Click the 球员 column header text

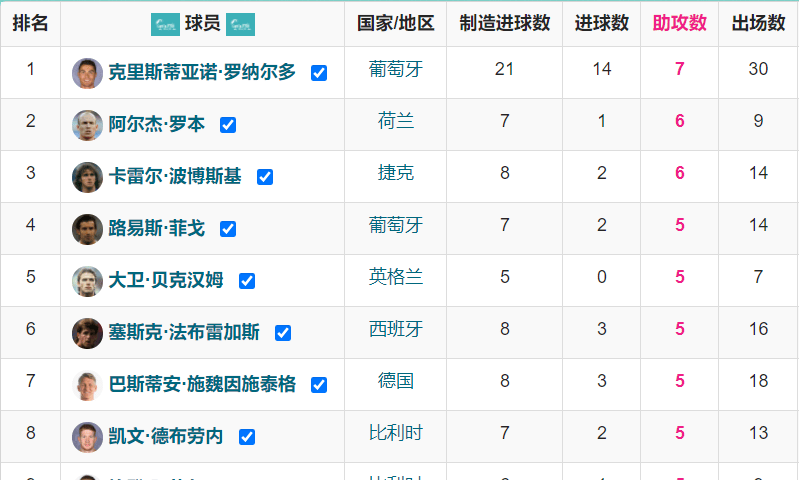coord(202,23)
